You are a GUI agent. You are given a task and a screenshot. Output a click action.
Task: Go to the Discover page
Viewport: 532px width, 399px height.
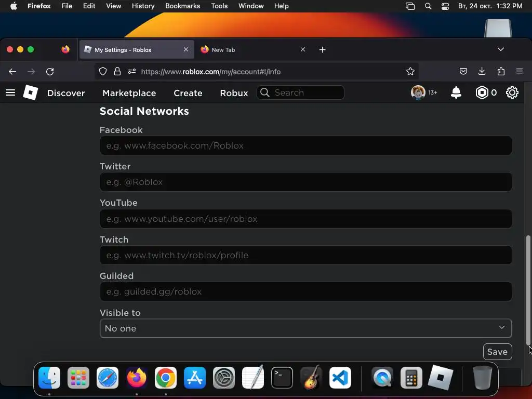coord(66,93)
